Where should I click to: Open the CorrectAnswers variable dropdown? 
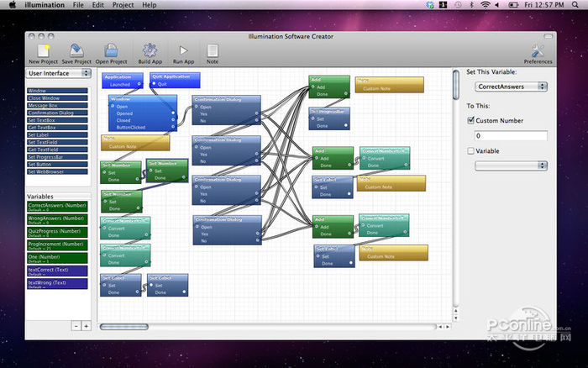pos(511,87)
